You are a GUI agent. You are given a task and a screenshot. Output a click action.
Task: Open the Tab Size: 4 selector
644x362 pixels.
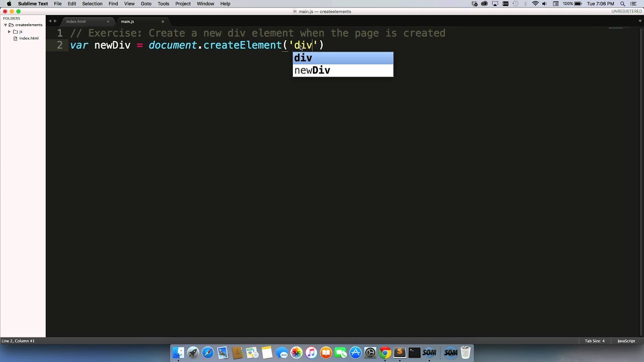[x=595, y=341]
